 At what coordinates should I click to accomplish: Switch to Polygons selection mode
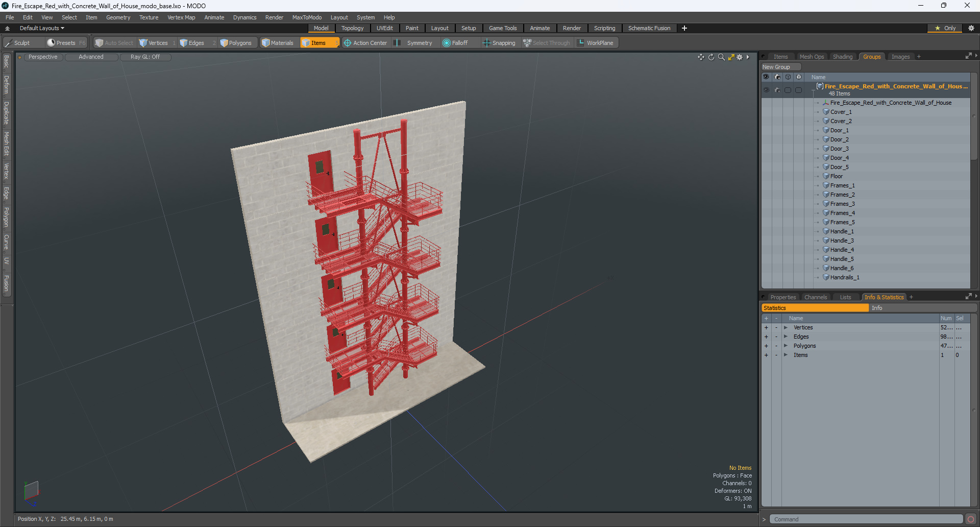point(236,43)
